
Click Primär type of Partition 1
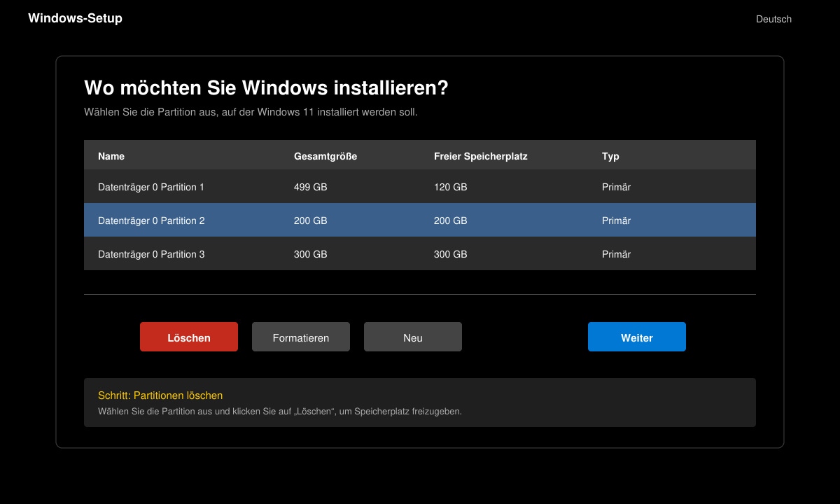(616, 187)
